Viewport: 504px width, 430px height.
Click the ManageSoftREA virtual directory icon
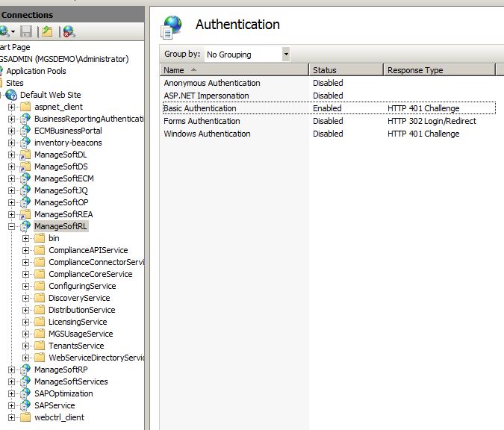coord(25,214)
